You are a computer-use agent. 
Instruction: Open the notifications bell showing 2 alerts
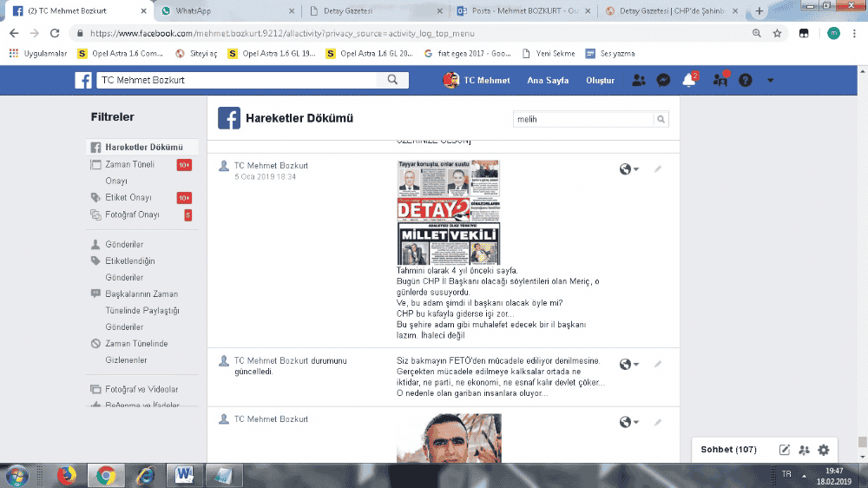click(689, 80)
